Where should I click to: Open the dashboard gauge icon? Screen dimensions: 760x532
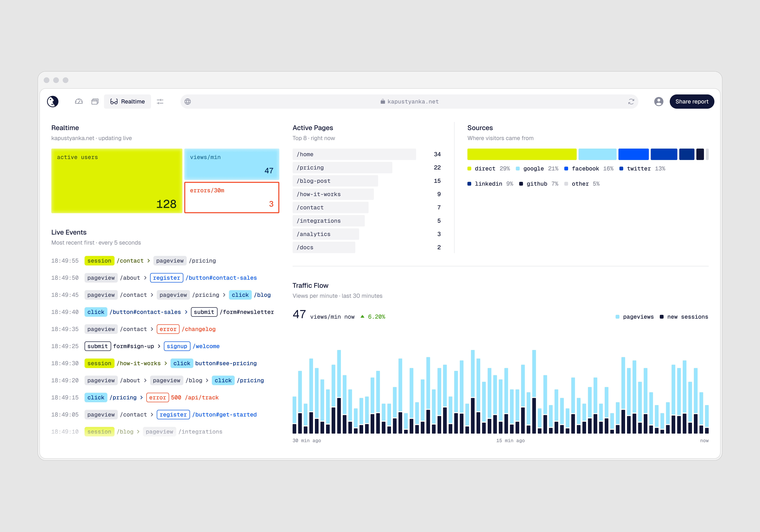click(79, 102)
